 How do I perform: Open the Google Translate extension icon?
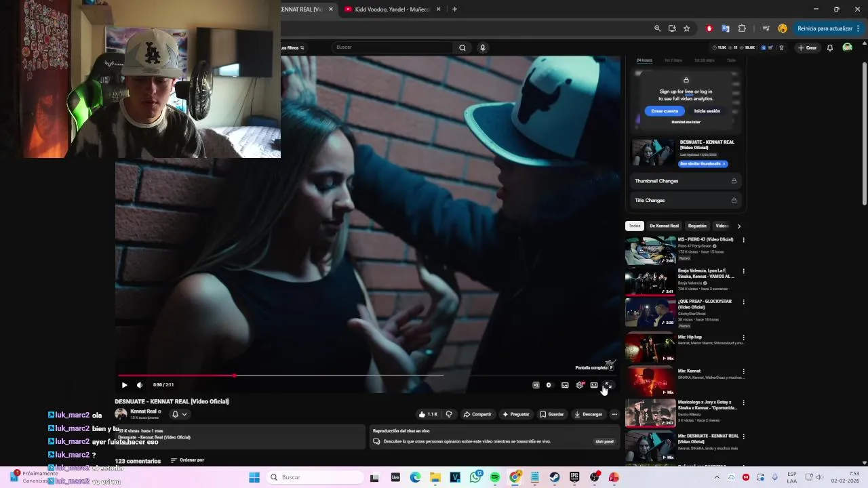[726, 28]
